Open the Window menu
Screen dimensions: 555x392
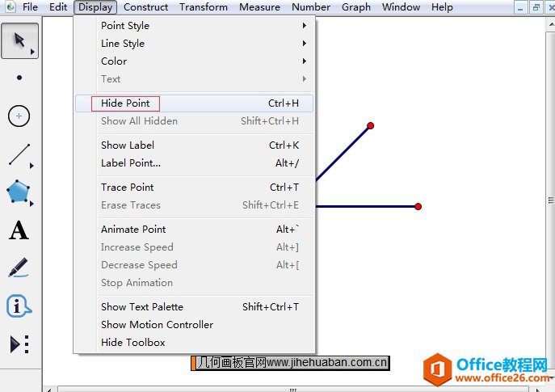pos(401,6)
